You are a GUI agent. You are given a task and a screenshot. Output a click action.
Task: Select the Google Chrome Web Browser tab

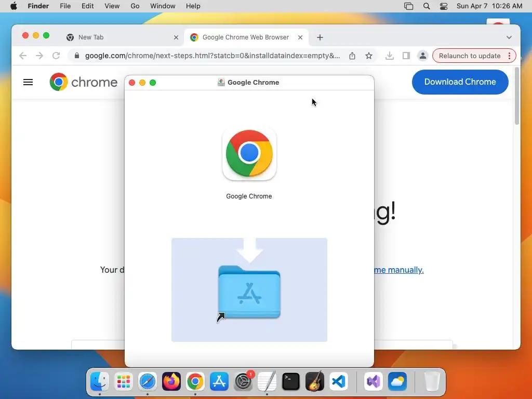[x=246, y=37]
